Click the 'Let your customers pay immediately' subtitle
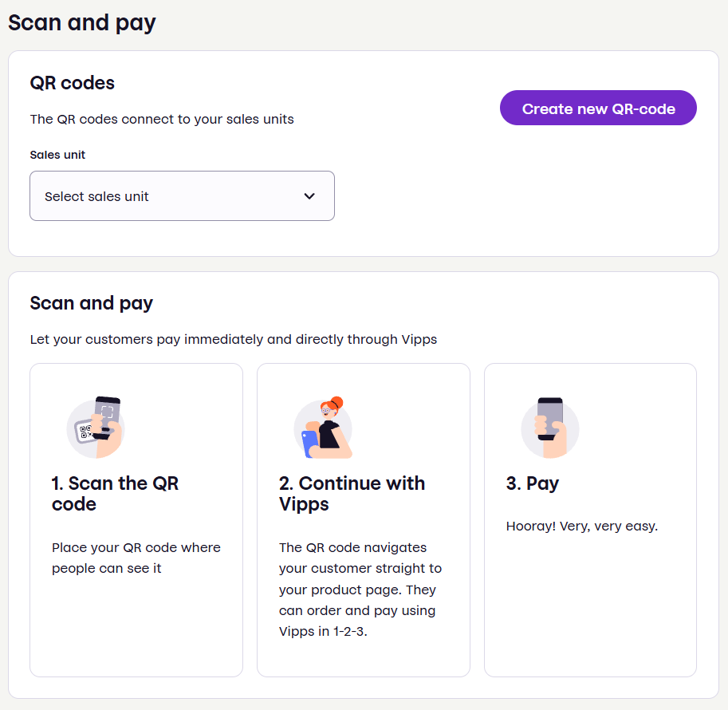The image size is (728, 710). coord(233,339)
